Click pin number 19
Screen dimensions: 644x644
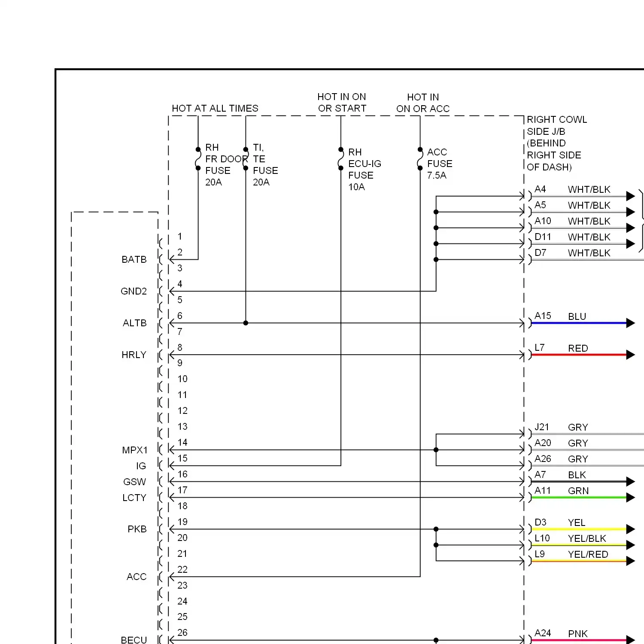pyautogui.click(x=182, y=522)
